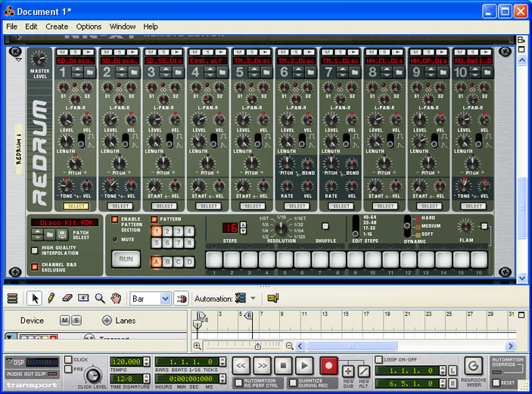Enable Shuffle in Redrum

pyautogui.click(x=325, y=226)
